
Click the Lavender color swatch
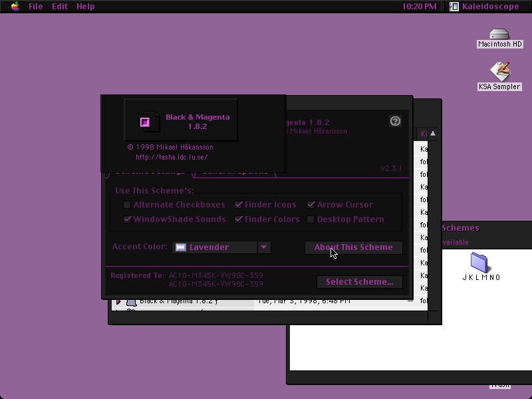[180, 247]
